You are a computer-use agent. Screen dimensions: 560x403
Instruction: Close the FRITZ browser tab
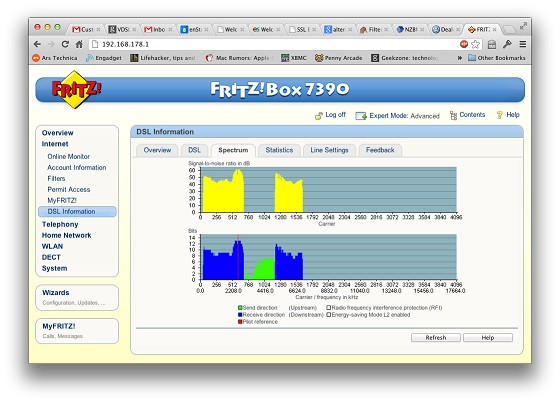coord(494,30)
